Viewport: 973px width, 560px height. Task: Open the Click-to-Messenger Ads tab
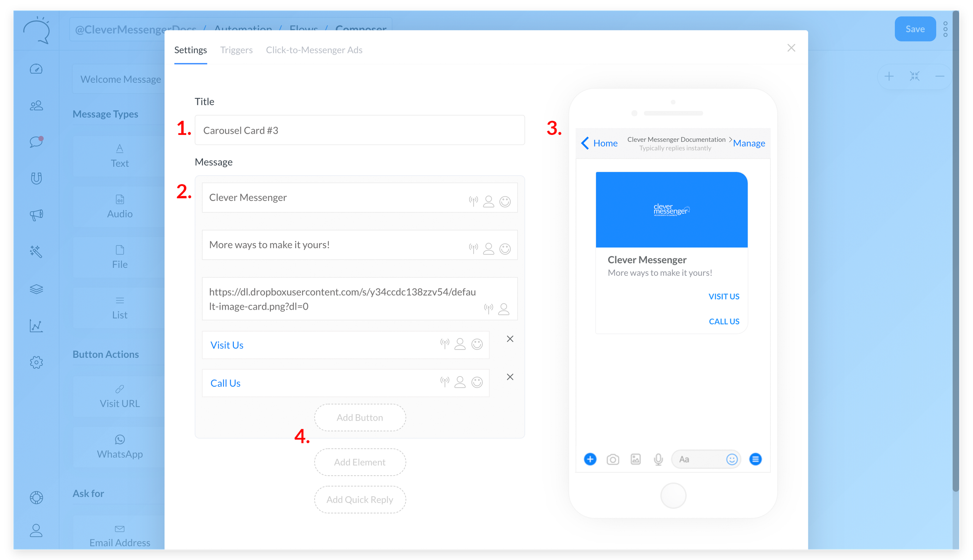[314, 50]
